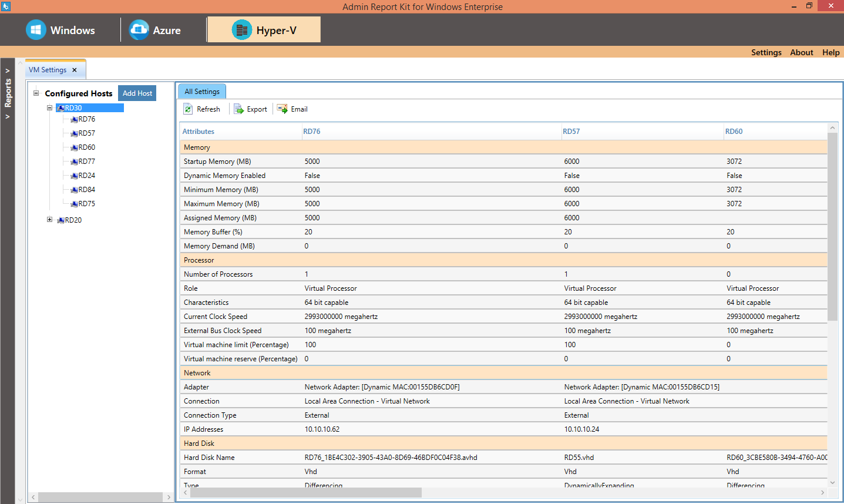Click the RD24 VM icon in tree
Viewport: 844px width, 504px height.
click(x=74, y=176)
